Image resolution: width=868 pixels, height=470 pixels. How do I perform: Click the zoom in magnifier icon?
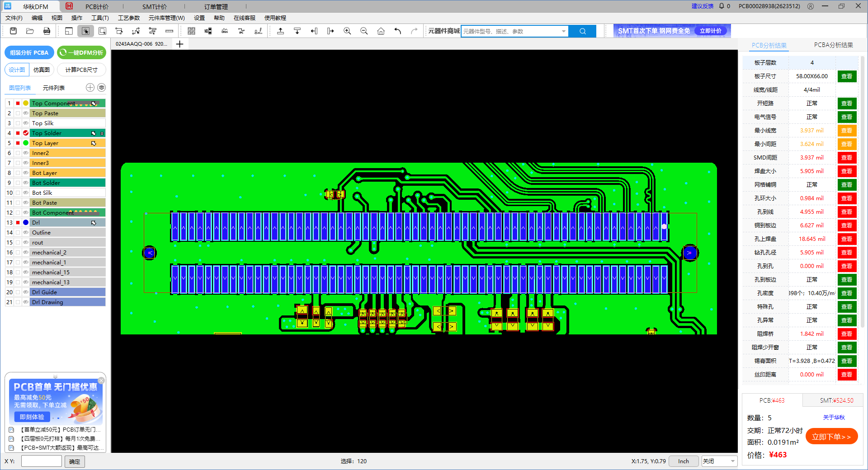[347, 31]
